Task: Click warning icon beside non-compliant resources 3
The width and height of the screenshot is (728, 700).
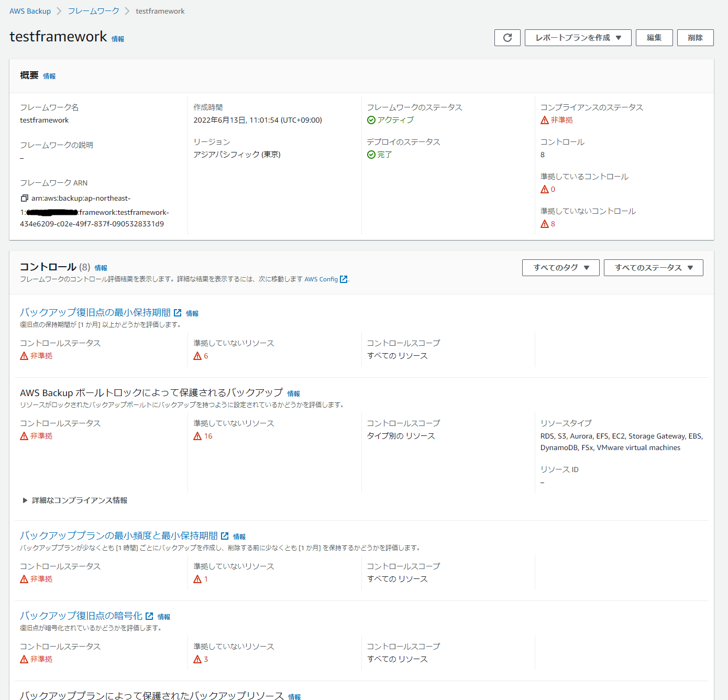Action: (x=197, y=659)
